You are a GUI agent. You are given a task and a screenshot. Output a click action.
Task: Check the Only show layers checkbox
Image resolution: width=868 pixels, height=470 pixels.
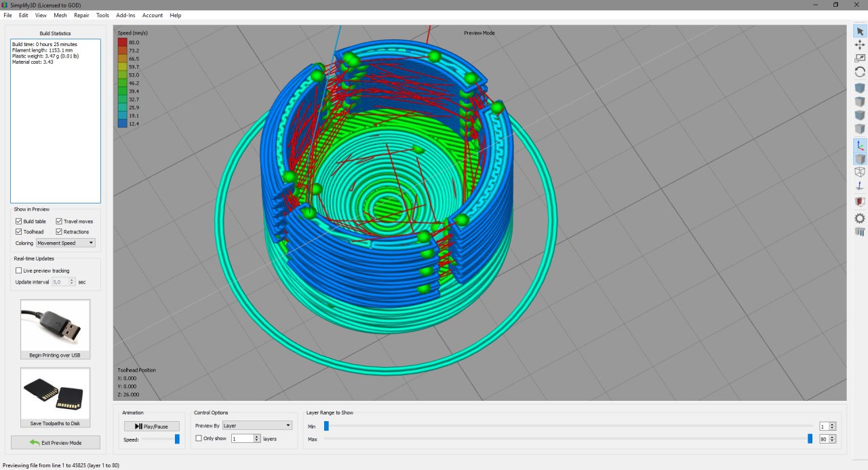click(x=199, y=439)
